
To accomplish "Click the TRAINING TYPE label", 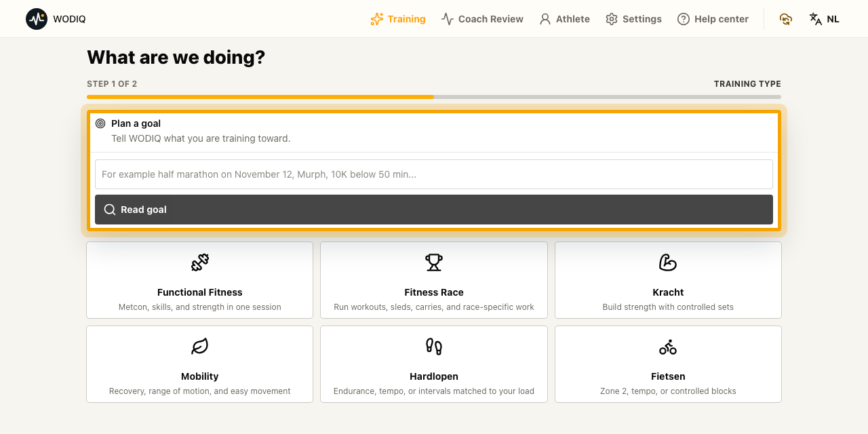I will tap(747, 84).
